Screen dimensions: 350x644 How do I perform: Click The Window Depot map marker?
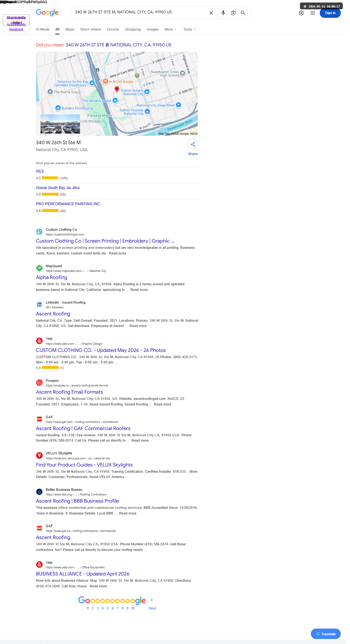[x=115, y=100]
